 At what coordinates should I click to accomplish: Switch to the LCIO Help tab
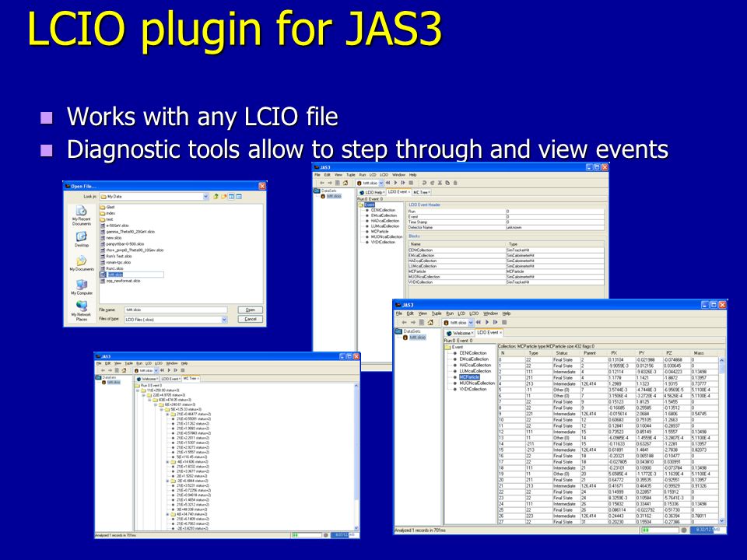click(372, 192)
